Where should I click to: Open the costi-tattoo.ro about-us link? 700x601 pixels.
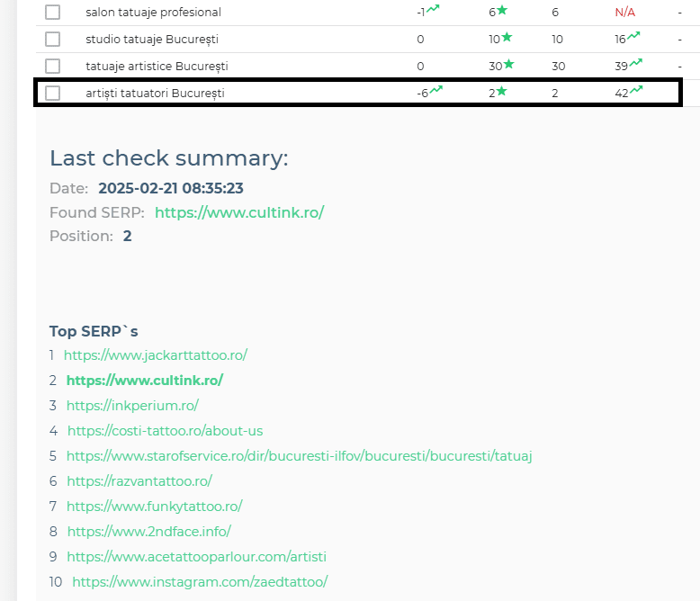(165, 431)
